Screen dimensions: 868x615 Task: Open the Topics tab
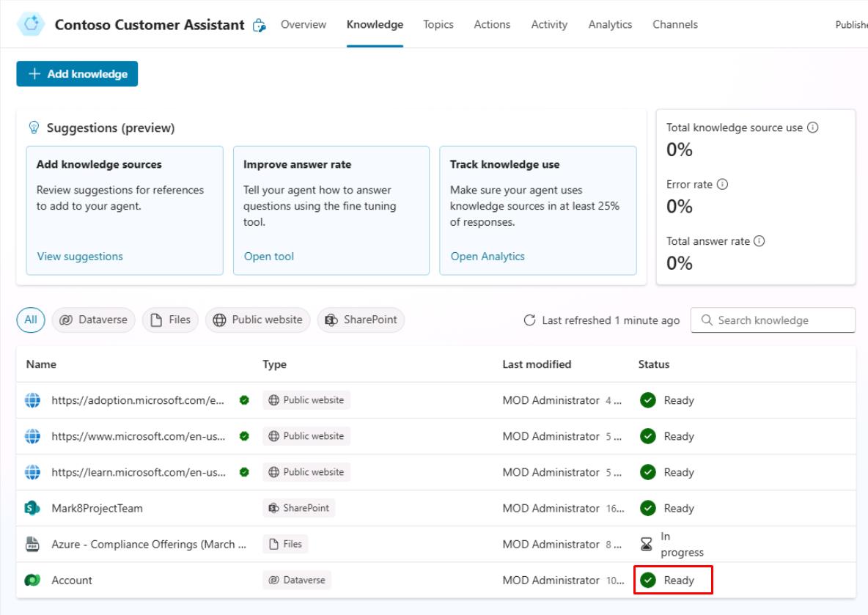pos(438,24)
